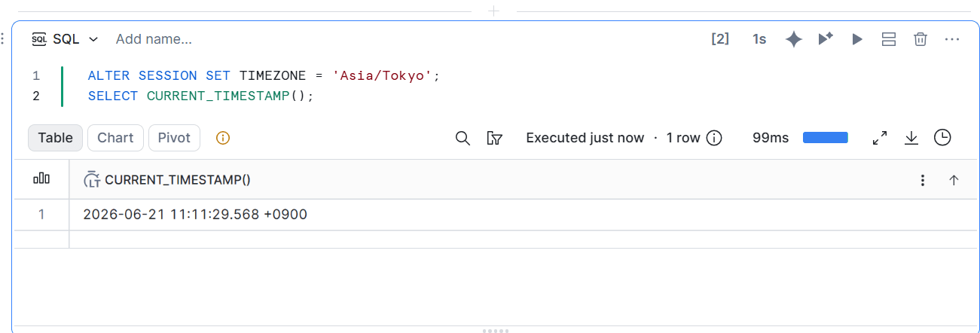Download the results with the download icon
Image resolution: width=980 pixels, height=333 pixels.
911,138
